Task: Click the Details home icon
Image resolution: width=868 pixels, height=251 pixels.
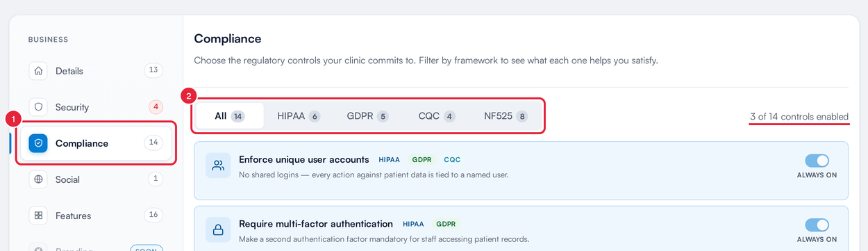Action: point(38,71)
